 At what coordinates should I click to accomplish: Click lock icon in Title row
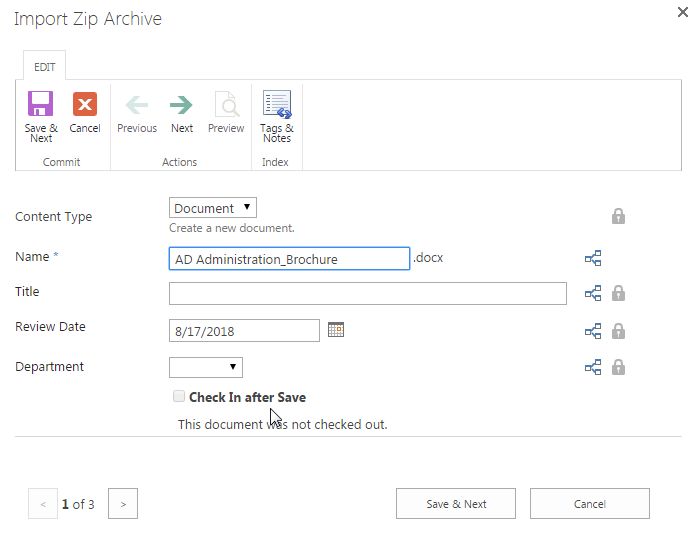pos(618,293)
